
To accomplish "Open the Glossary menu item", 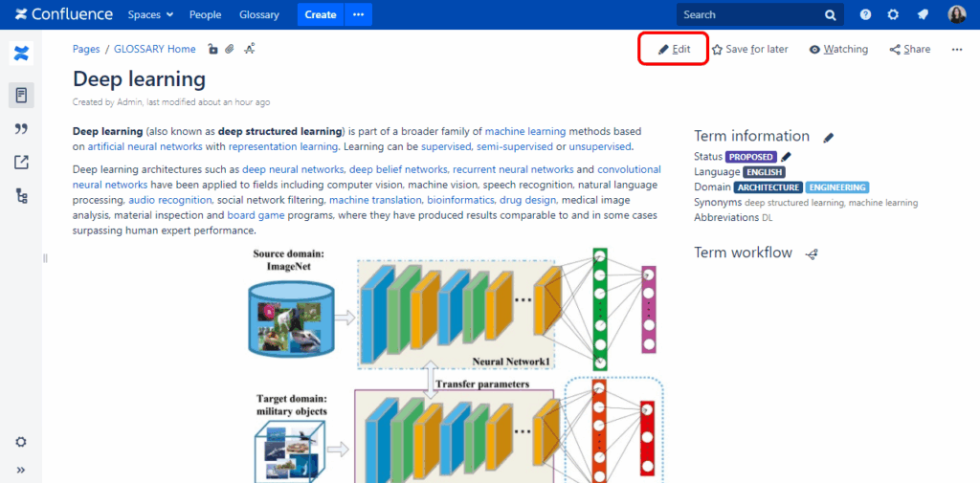I will click(x=259, y=14).
